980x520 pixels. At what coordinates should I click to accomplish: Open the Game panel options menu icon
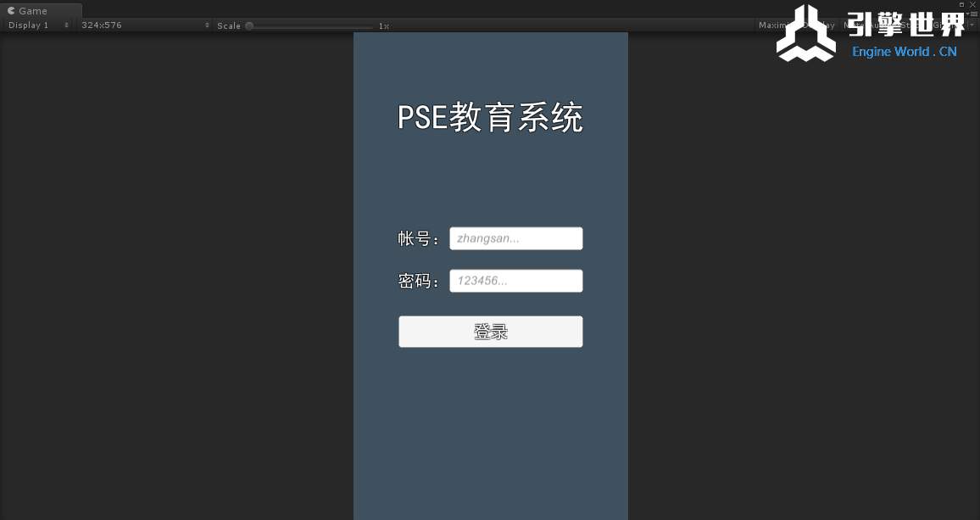pos(973,14)
